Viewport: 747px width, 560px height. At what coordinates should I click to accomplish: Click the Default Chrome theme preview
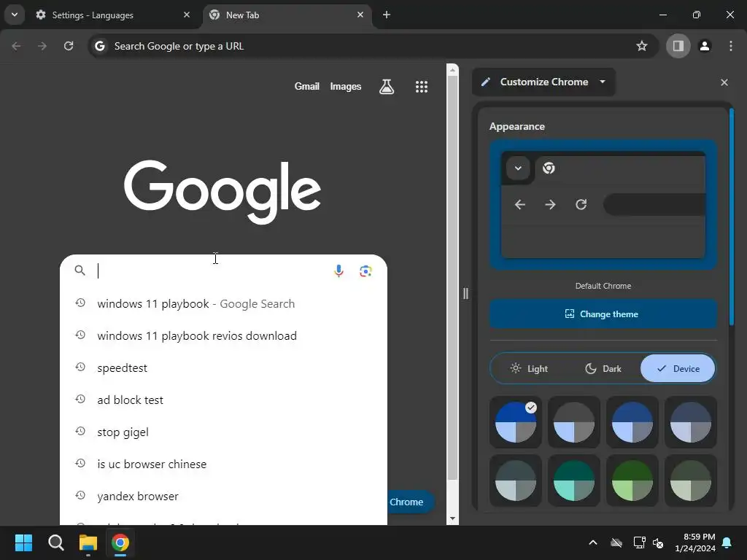click(x=603, y=205)
